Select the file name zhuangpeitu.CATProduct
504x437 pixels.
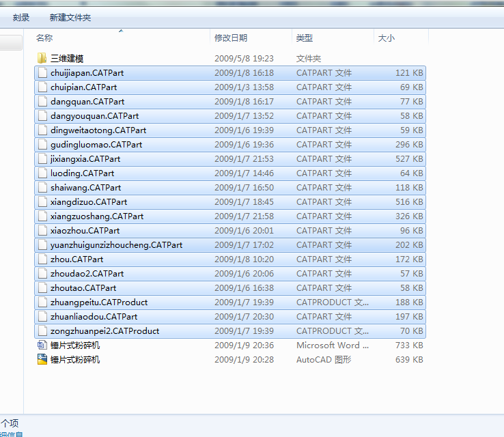point(98,302)
